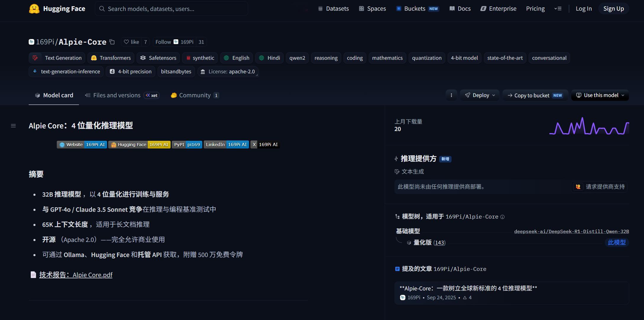Click Log In link
Screen dimensions: 644x320
(584, 9)
